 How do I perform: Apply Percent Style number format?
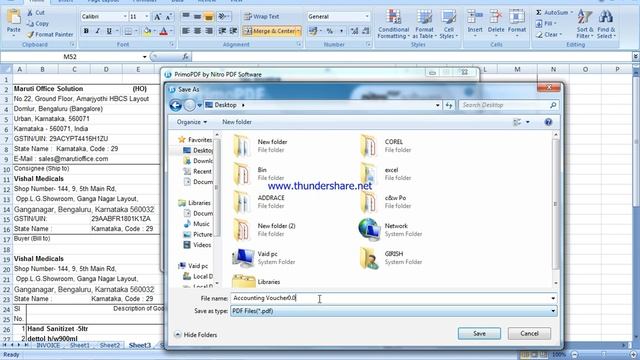[329, 31]
